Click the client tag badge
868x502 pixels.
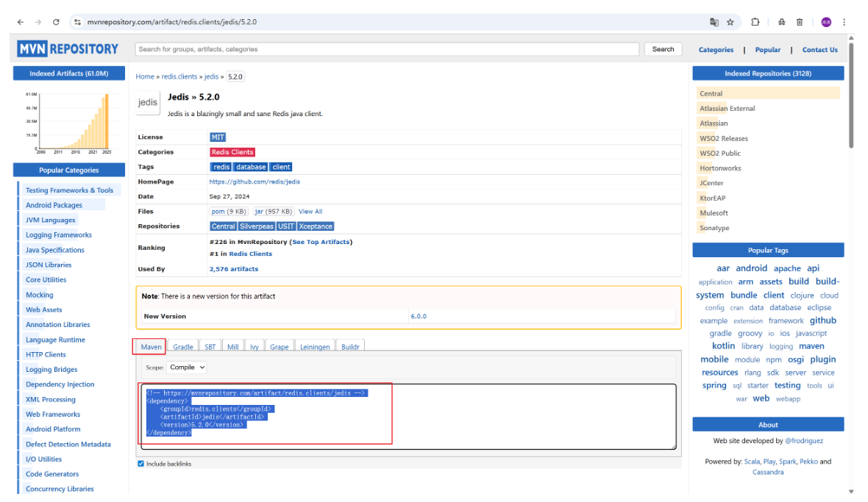281,167
